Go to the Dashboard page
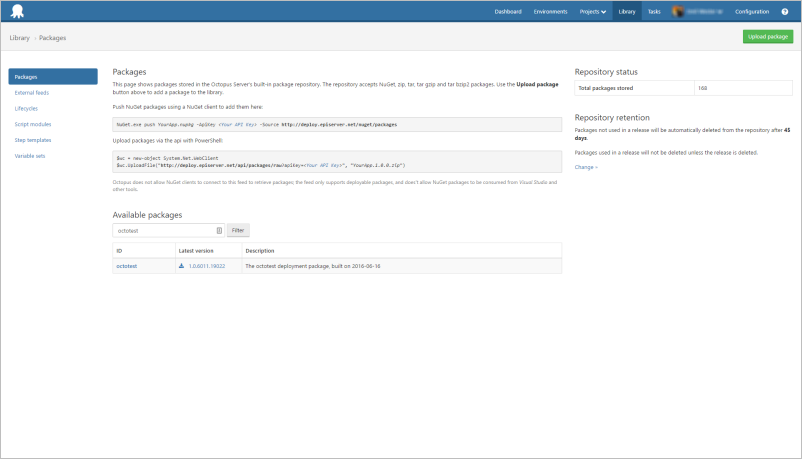 507,12
